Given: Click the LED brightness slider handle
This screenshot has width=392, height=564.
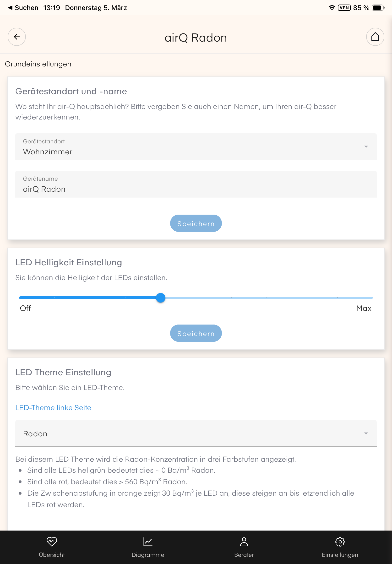Looking at the screenshot, I should (x=161, y=298).
